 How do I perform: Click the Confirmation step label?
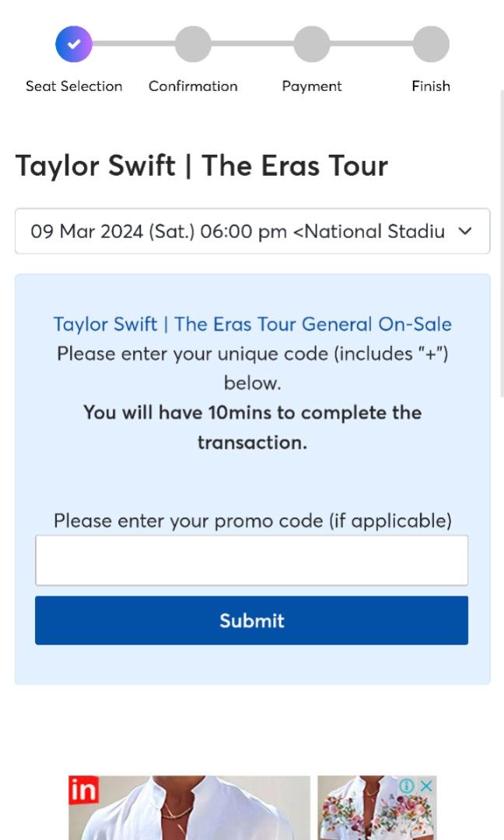(193, 86)
